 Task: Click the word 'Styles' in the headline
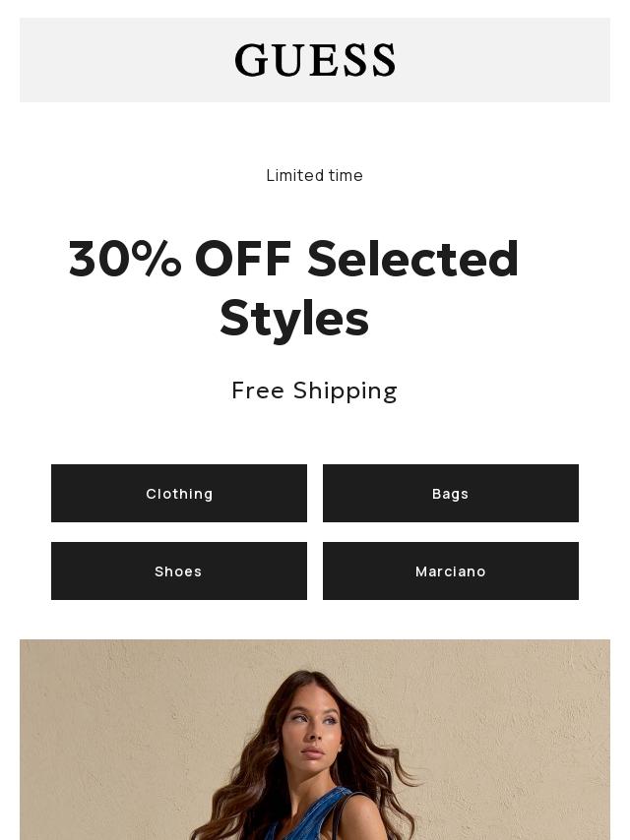pyautogui.click(x=294, y=319)
